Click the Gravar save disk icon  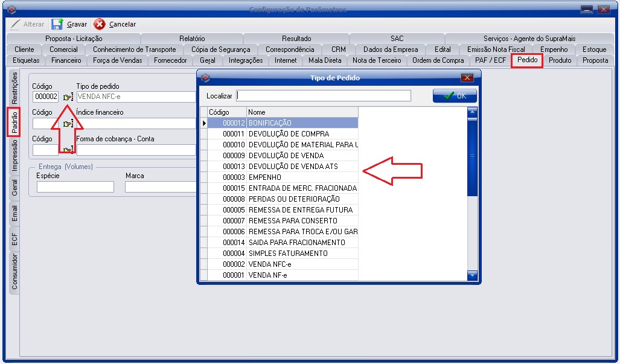tap(57, 24)
